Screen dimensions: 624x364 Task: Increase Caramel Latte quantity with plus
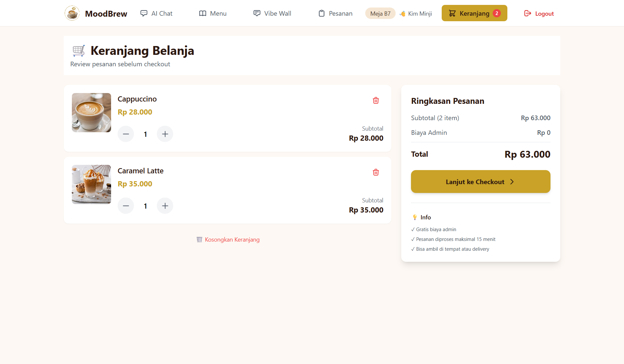(x=165, y=206)
